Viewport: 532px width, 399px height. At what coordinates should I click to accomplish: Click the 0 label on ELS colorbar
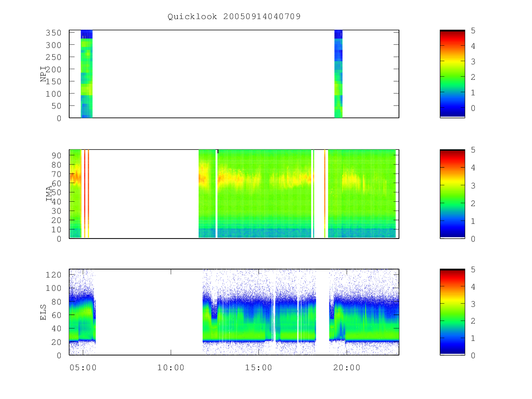(x=473, y=355)
